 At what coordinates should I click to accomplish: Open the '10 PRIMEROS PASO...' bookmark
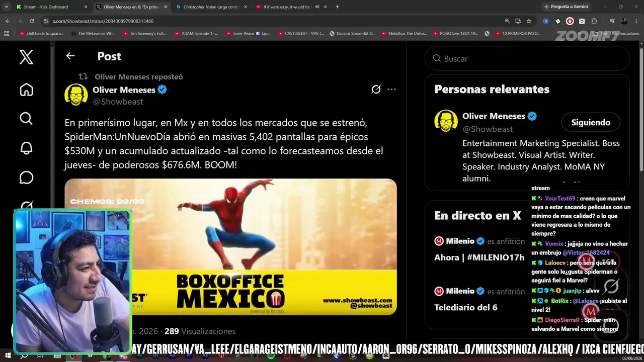click(x=517, y=34)
